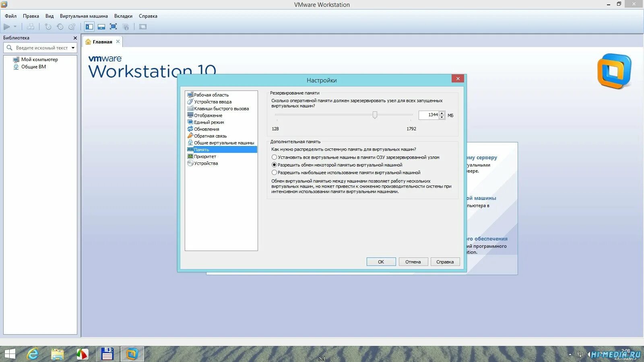
Task: Click the reserved memory slider handle
Action: 375,115
